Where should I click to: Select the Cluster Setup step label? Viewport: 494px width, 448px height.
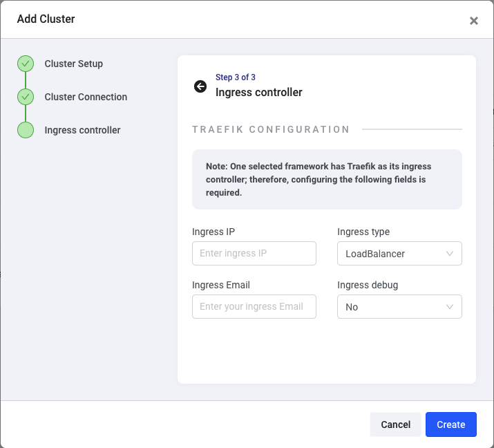74,64
